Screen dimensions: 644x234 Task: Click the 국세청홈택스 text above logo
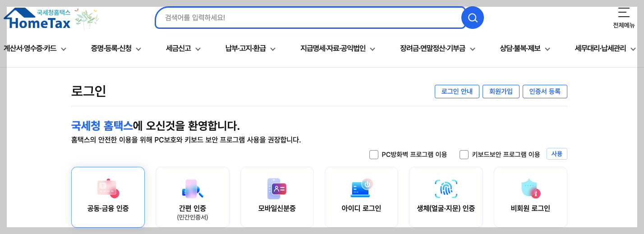(x=54, y=12)
